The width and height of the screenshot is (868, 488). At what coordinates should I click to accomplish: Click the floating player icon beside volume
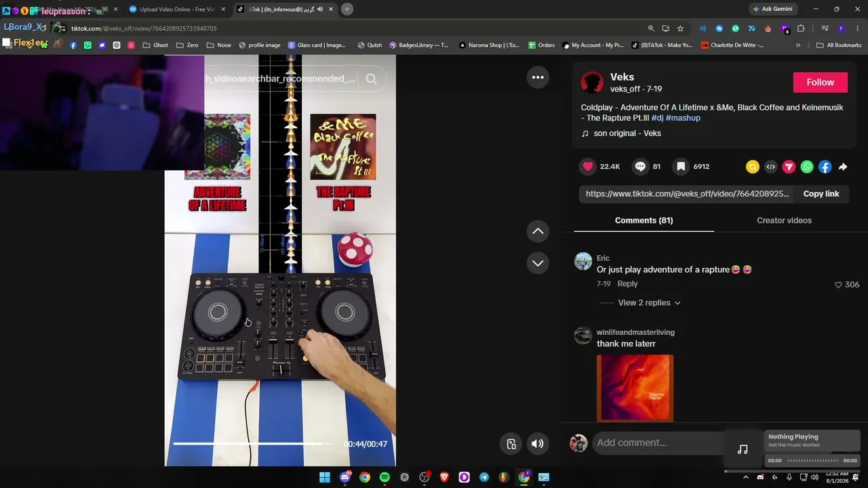[x=511, y=444]
